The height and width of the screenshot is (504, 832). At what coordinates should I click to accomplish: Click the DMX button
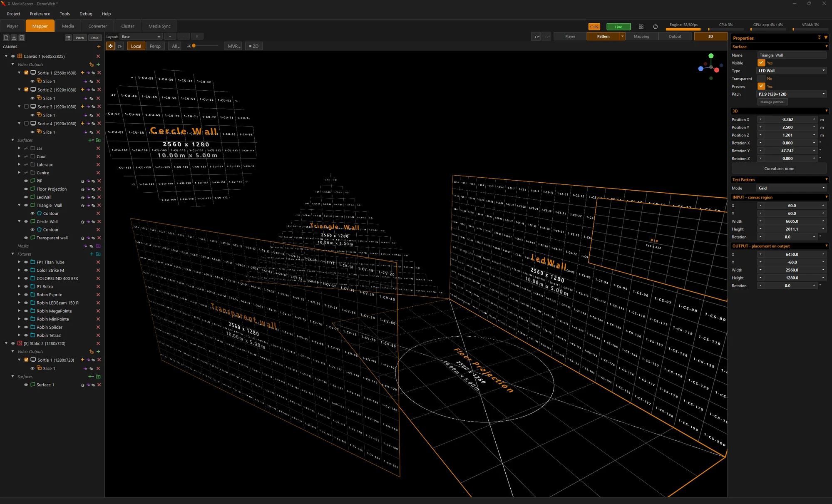click(95, 37)
